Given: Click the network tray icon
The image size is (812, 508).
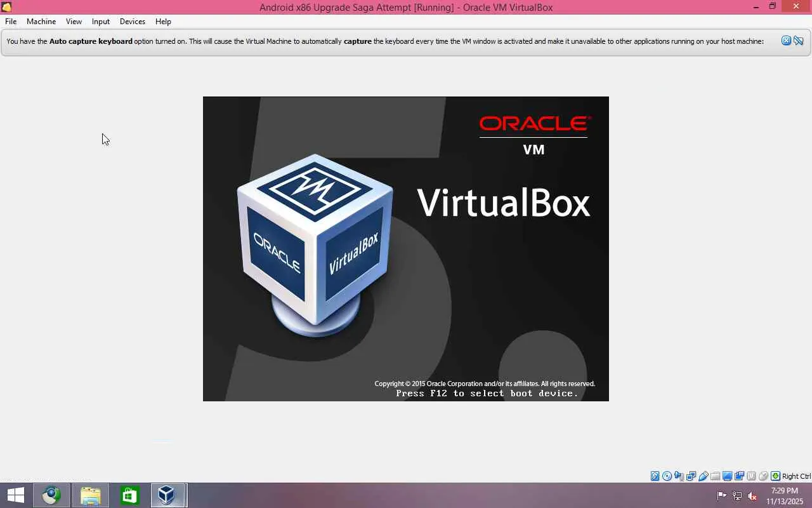Looking at the screenshot, I should [x=737, y=496].
